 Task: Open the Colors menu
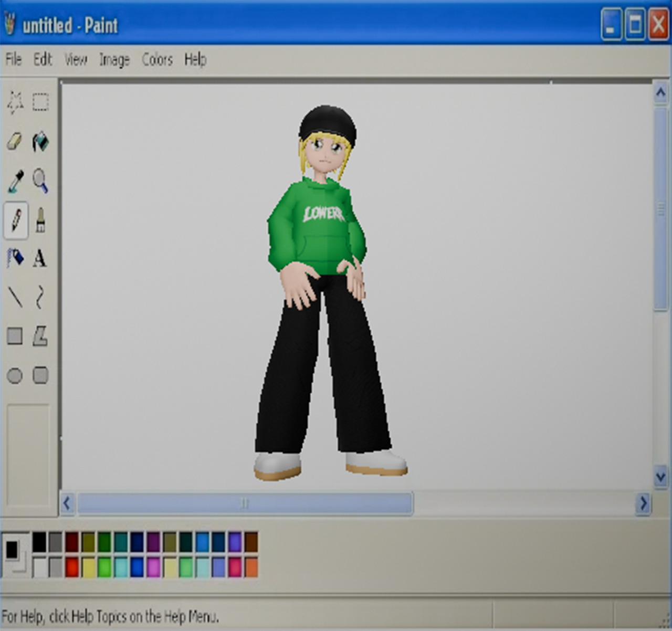tap(157, 60)
